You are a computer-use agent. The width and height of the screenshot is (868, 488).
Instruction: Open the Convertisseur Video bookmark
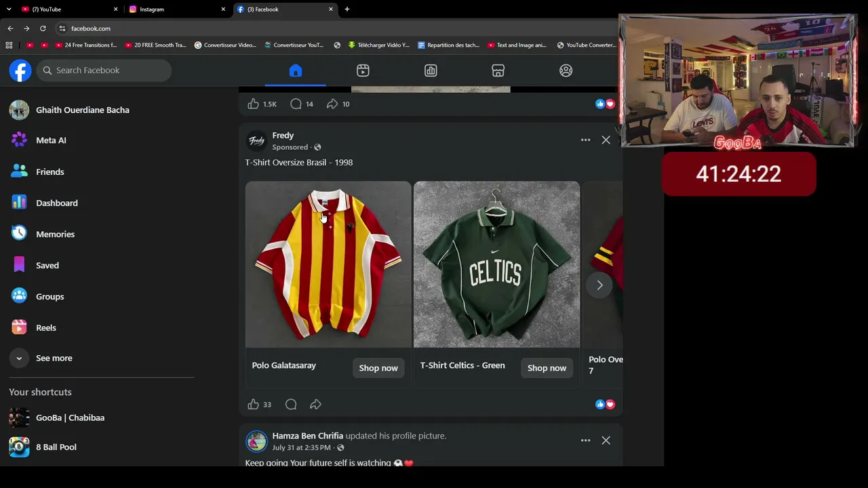(225, 45)
